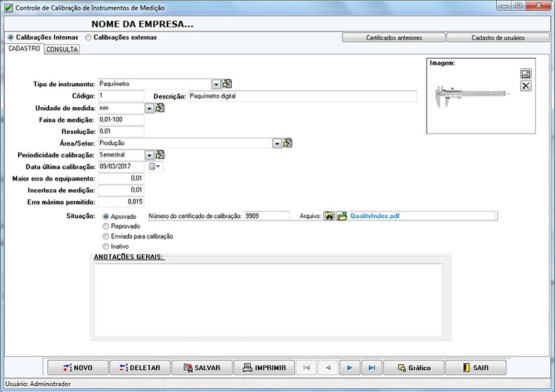Open Certificados anteriores

tap(393, 38)
